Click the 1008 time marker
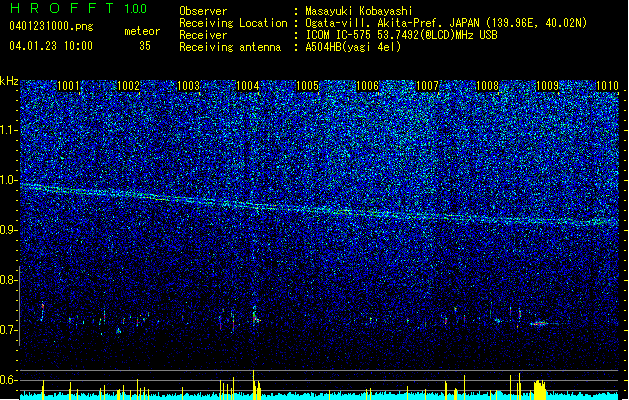The image size is (629, 400). pyautogui.click(x=487, y=86)
